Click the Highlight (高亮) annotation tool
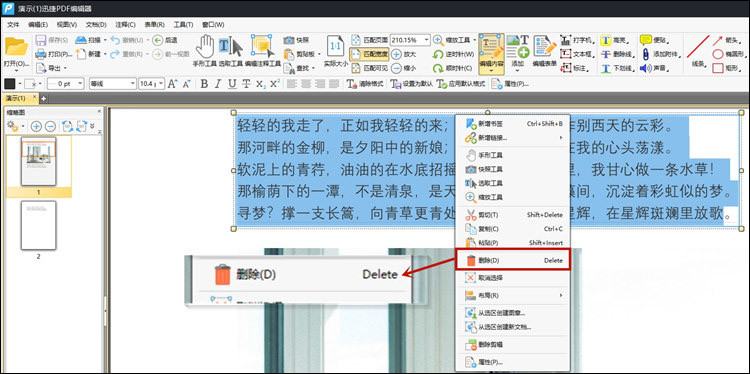 (x=616, y=40)
